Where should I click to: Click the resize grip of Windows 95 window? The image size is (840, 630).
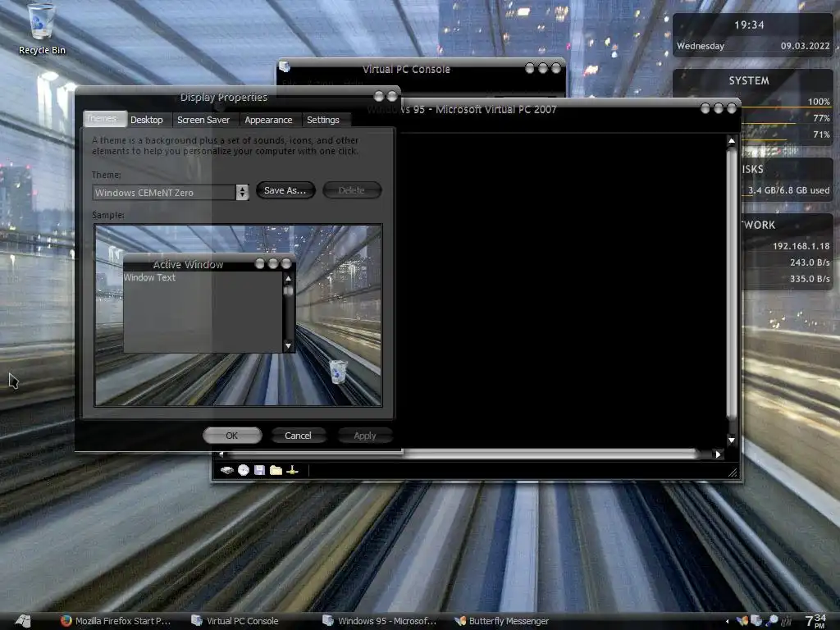point(733,472)
